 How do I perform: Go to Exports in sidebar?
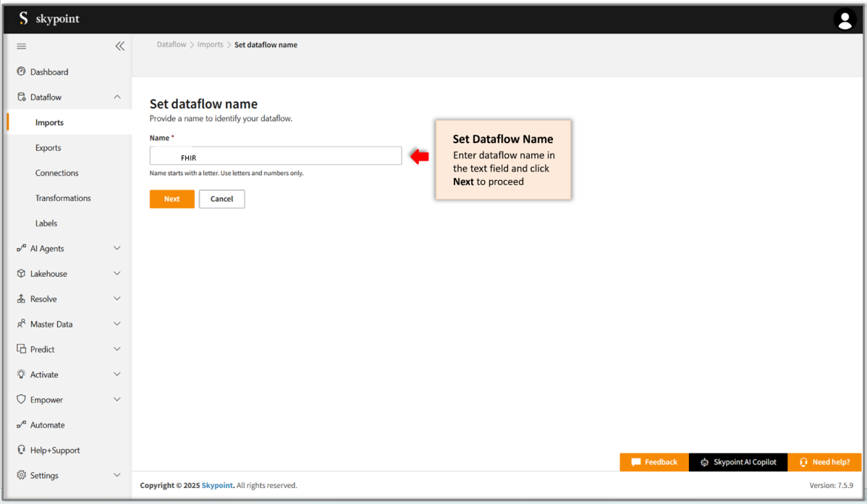tap(48, 148)
